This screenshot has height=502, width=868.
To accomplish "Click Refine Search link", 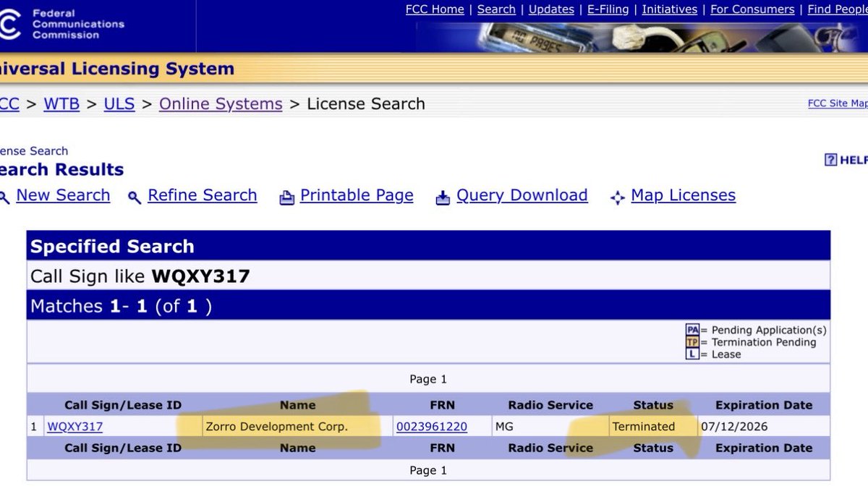I will (x=203, y=195).
